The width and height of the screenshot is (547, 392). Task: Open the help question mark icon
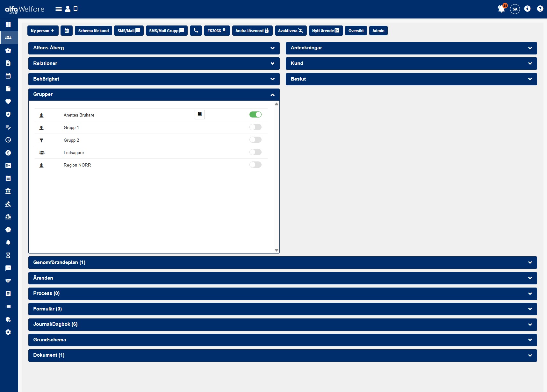[540, 9]
